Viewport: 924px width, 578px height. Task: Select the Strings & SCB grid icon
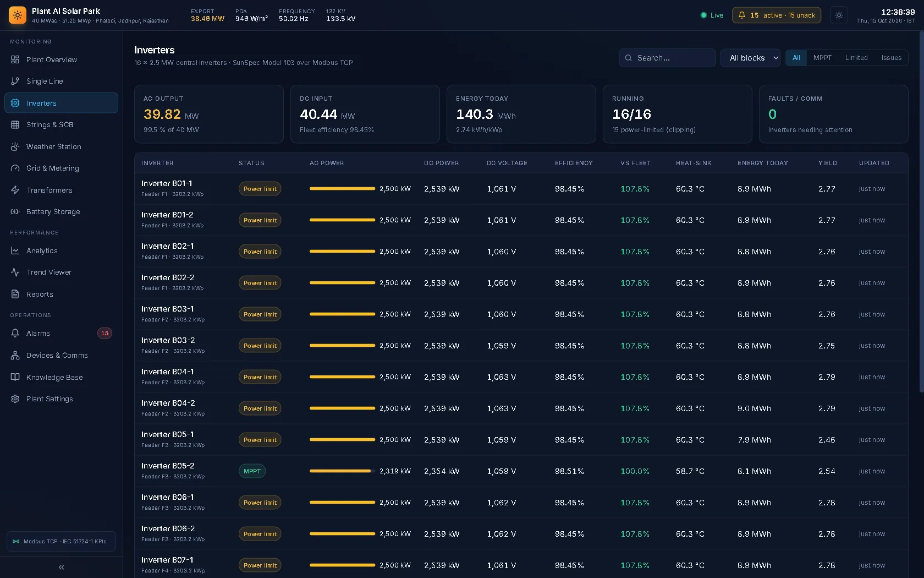[15, 124]
